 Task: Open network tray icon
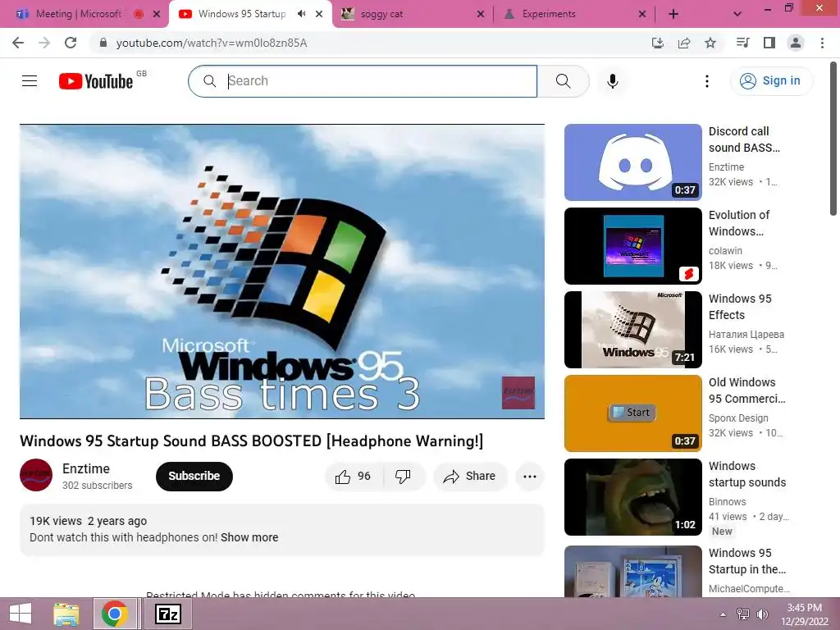click(x=742, y=614)
